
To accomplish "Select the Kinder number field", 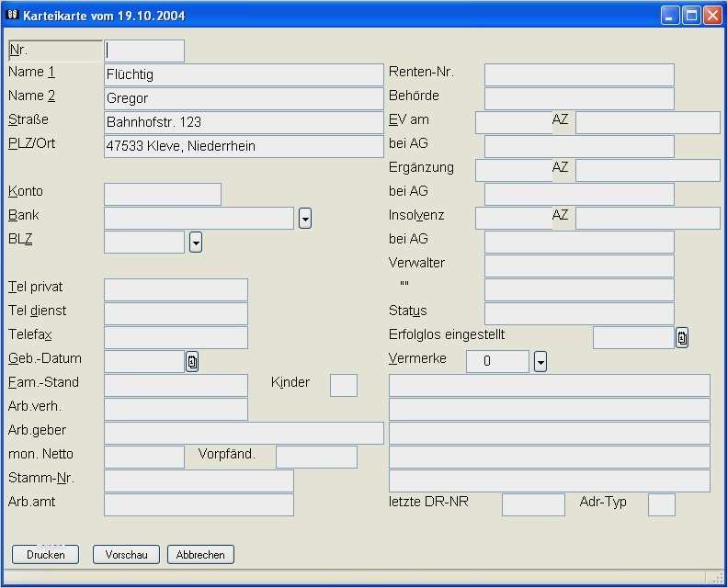I will click(344, 385).
